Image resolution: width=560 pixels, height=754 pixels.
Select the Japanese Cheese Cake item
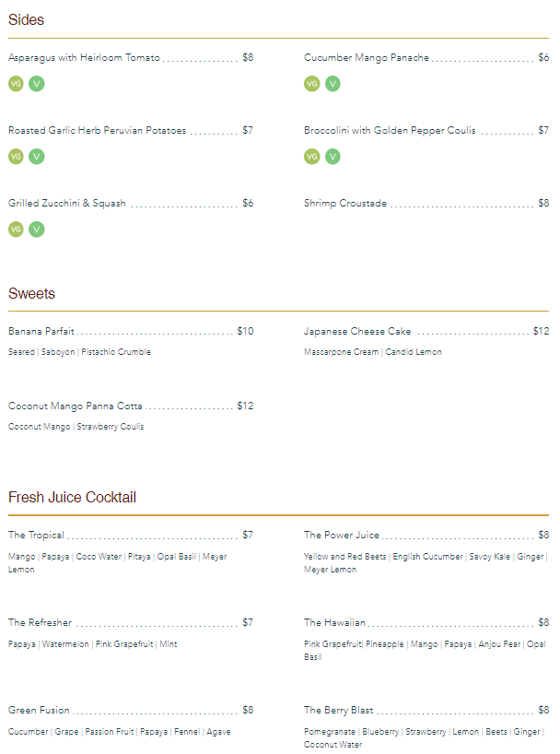click(x=357, y=332)
